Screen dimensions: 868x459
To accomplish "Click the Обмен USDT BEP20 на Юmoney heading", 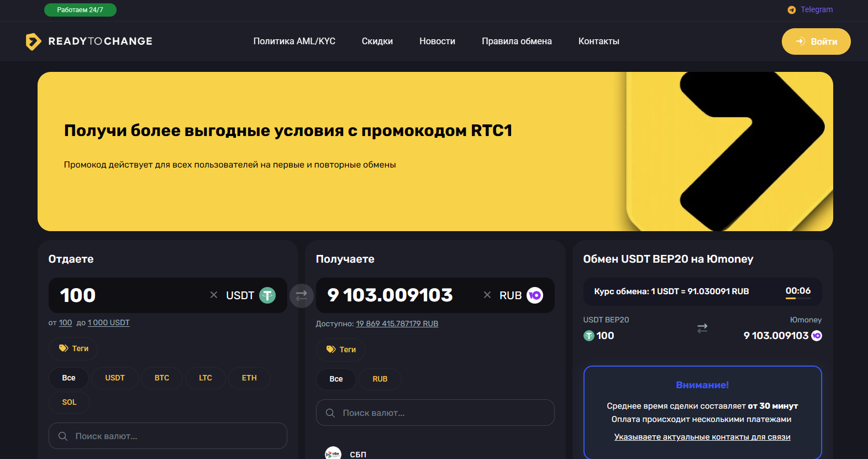I will coord(668,259).
